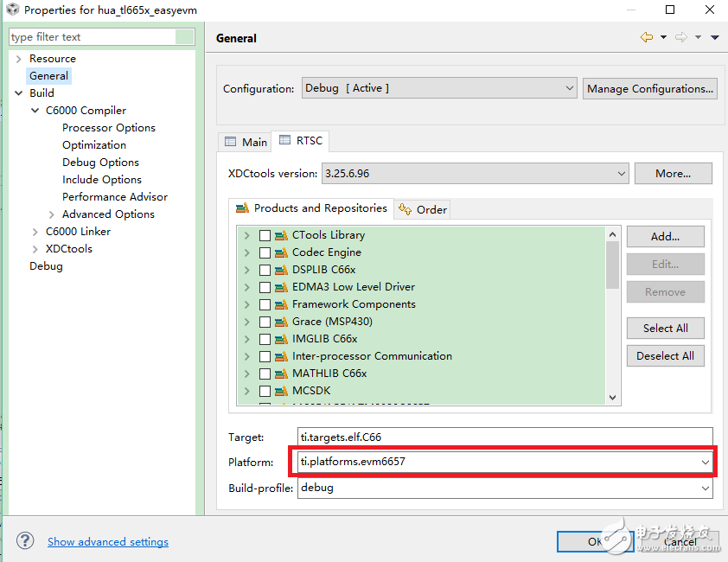Viewport: 728px width, 562px height.
Task: Expand the XDCtools tree node
Action: coord(35,249)
